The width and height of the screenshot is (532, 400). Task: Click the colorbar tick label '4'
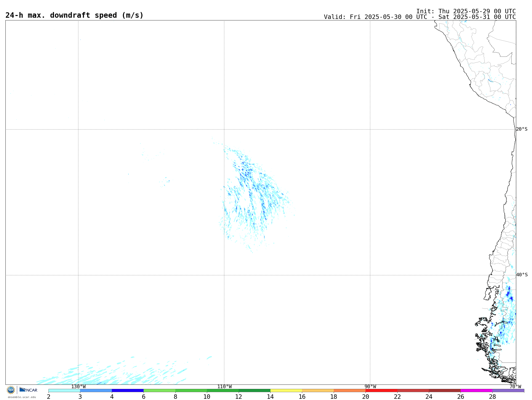(112, 397)
